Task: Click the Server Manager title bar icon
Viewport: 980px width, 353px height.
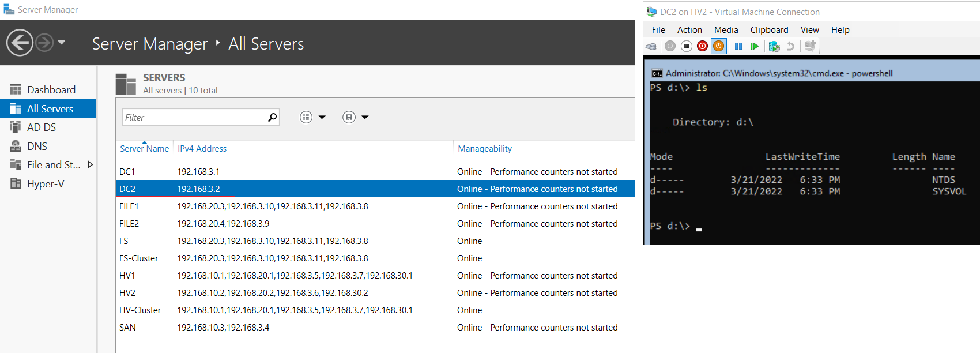Action: coord(9,9)
